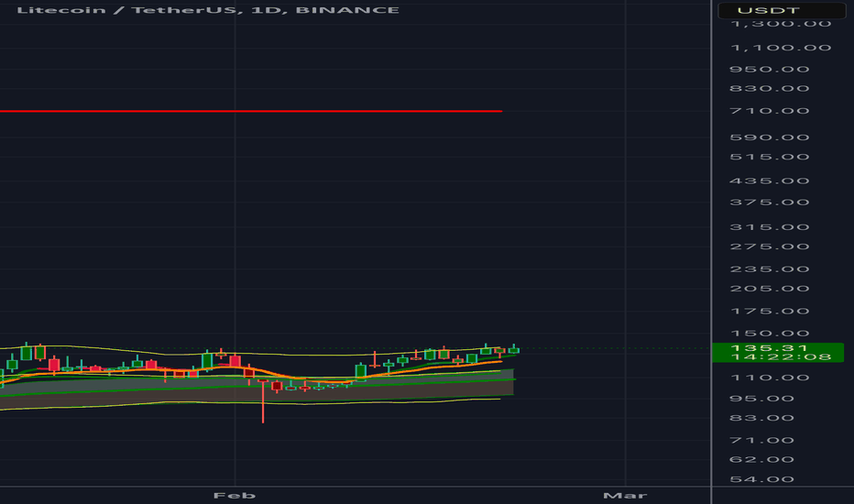Click the 710.00 price axis label
854x504 pixels.
click(769, 111)
